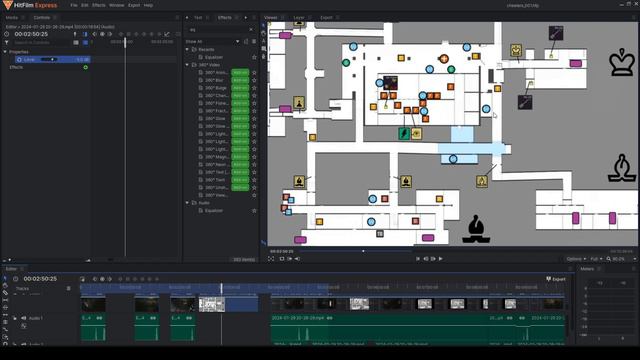Clear the effects search field
Viewport: 640px width, 360px height.
(251, 30)
